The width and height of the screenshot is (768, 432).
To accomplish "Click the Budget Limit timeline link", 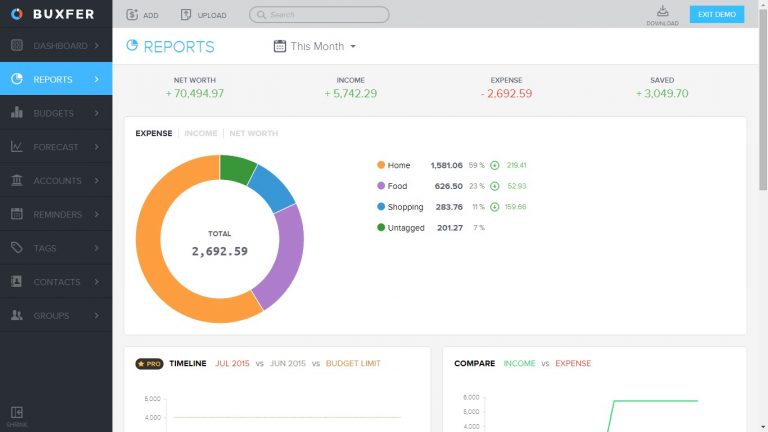I will 351,363.
